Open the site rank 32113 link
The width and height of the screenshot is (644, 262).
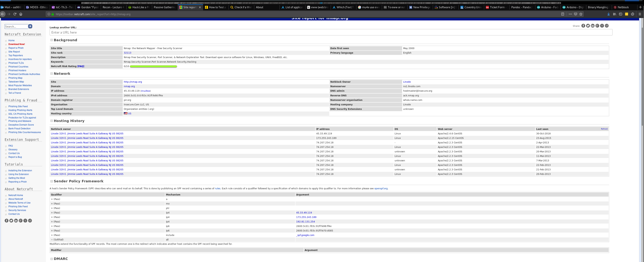click(127, 53)
